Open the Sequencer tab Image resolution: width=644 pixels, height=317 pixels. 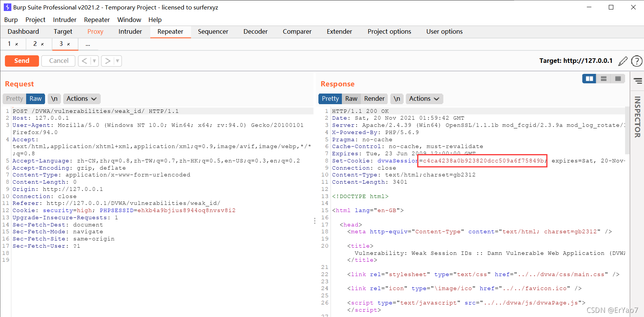point(213,31)
